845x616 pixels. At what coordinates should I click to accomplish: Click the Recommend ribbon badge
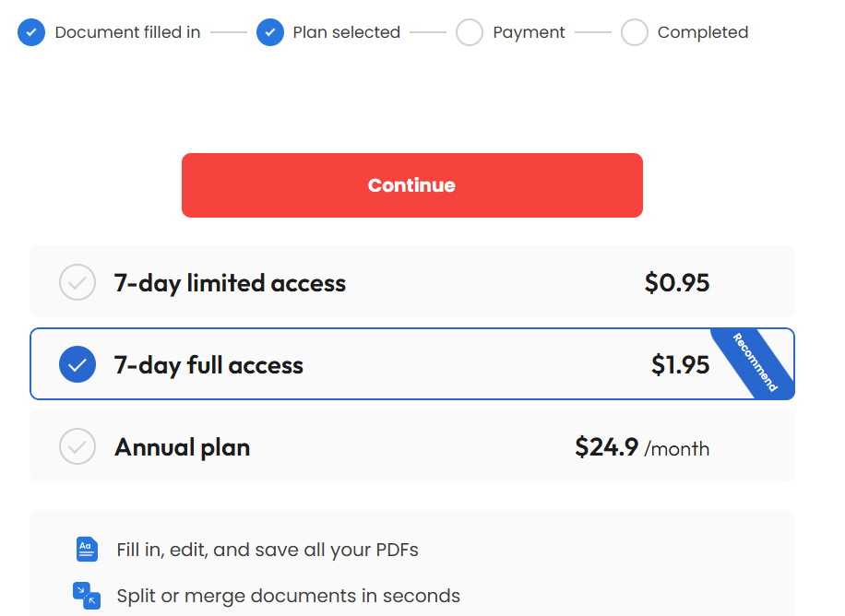coord(756,362)
